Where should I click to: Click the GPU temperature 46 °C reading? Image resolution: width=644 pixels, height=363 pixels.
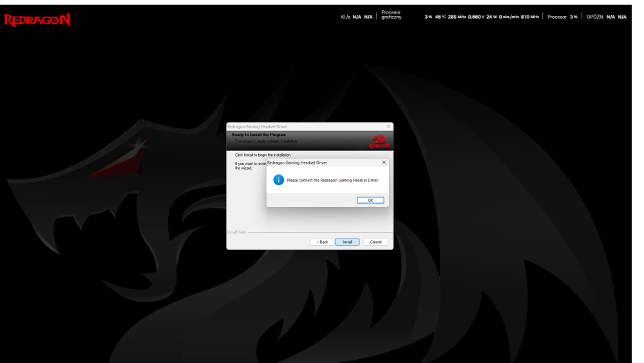(x=440, y=17)
